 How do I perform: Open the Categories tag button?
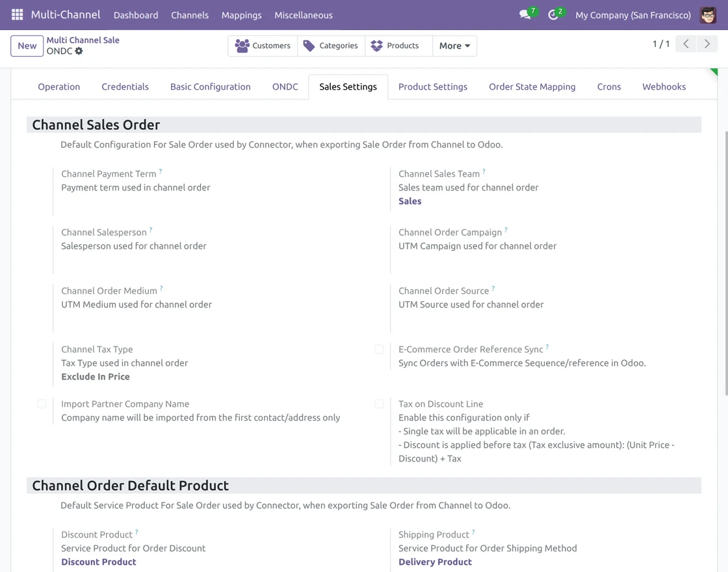[331, 45]
